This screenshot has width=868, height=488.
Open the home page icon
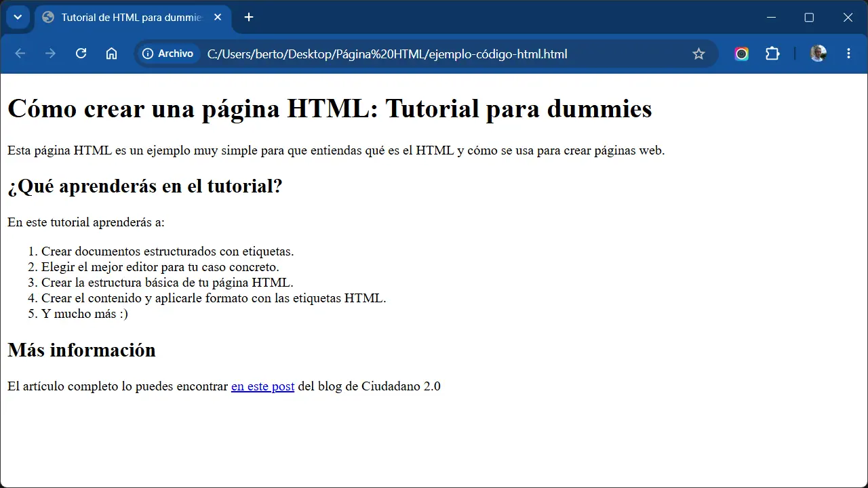click(111, 54)
